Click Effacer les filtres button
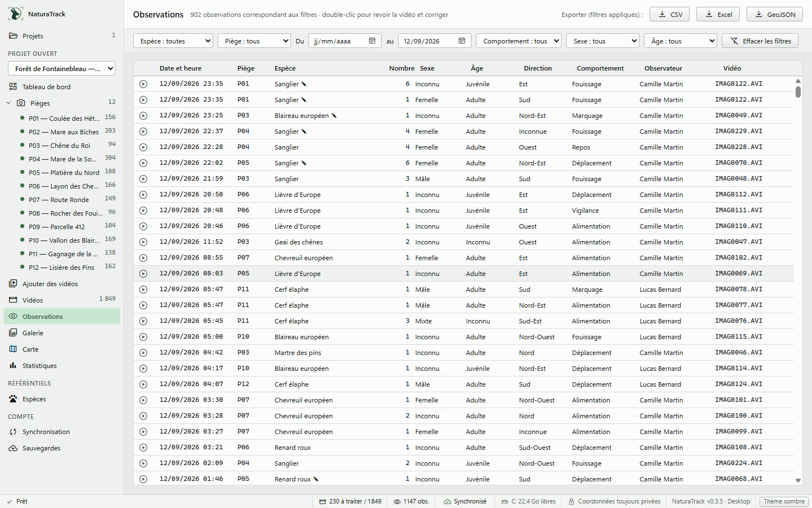 coord(760,41)
